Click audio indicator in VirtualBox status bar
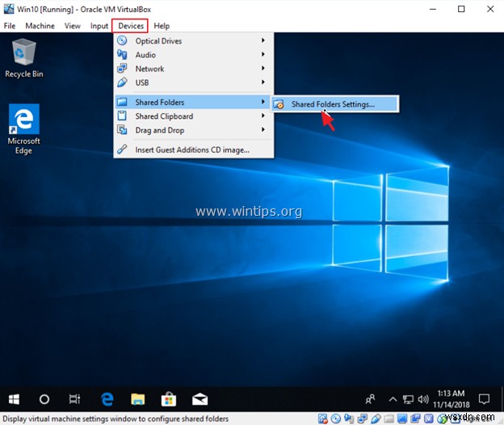Image resolution: width=504 pixels, height=425 pixels. tap(349, 419)
